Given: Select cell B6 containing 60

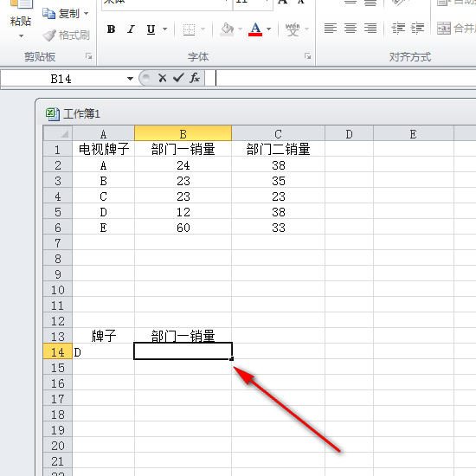Looking at the screenshot, I should pyautogui.click(x=183, y=228).
